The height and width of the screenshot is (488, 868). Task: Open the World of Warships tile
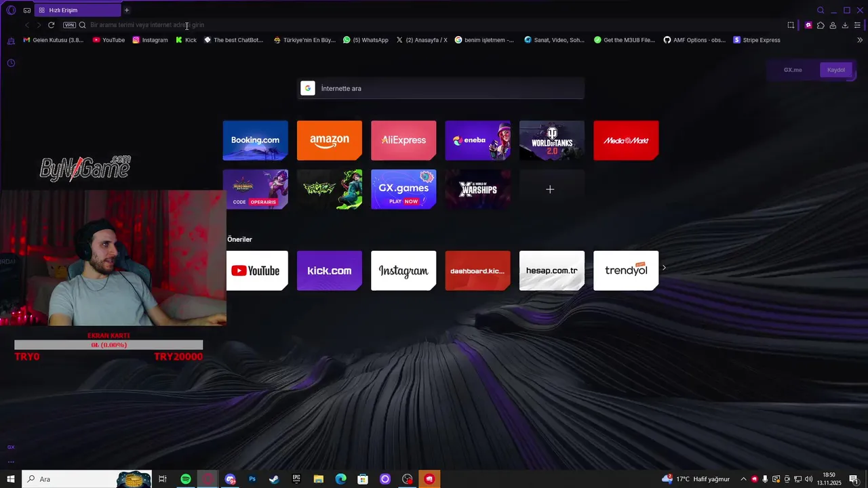coord(478,189)
